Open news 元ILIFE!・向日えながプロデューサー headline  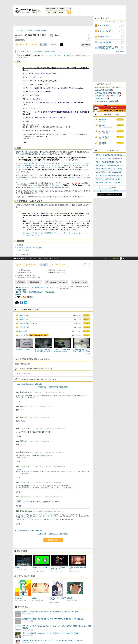pos(50,612)
